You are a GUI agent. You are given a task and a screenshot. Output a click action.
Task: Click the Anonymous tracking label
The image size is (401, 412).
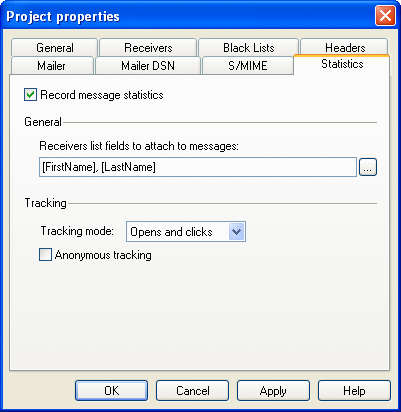coord(103,255)
